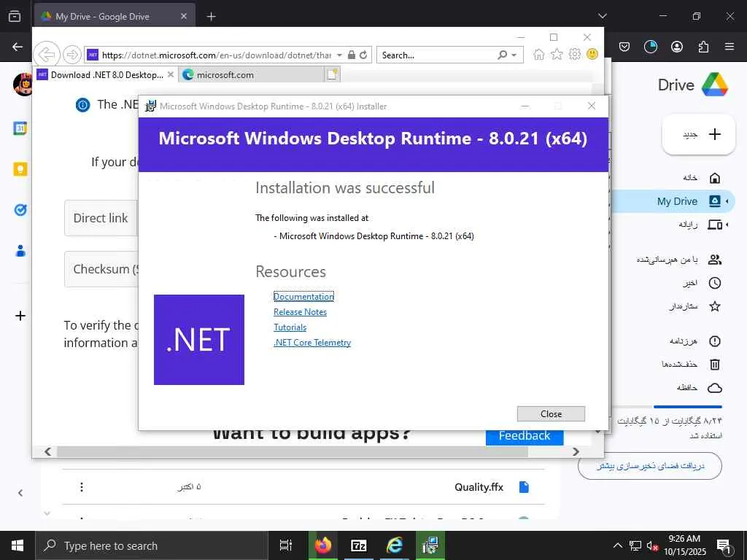Open 7-Zip from the Windows taskbar
This screenshot has width=747, height=560.
coord(359,545)
